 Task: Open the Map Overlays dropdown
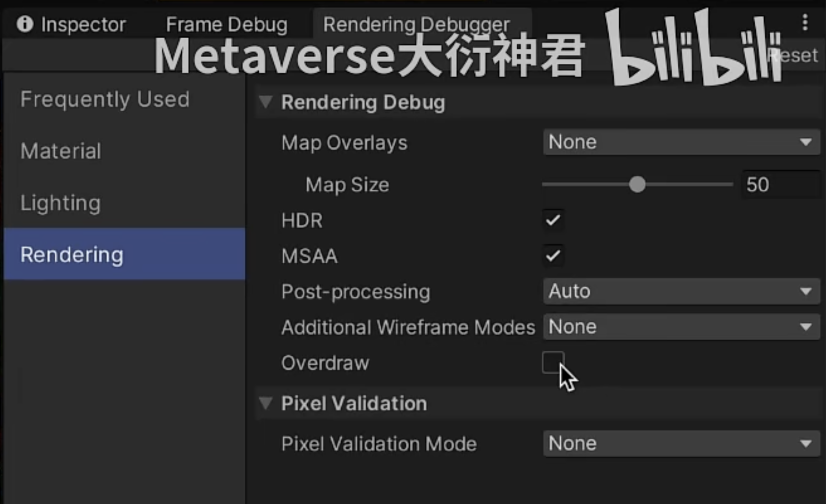click(681, 142)
